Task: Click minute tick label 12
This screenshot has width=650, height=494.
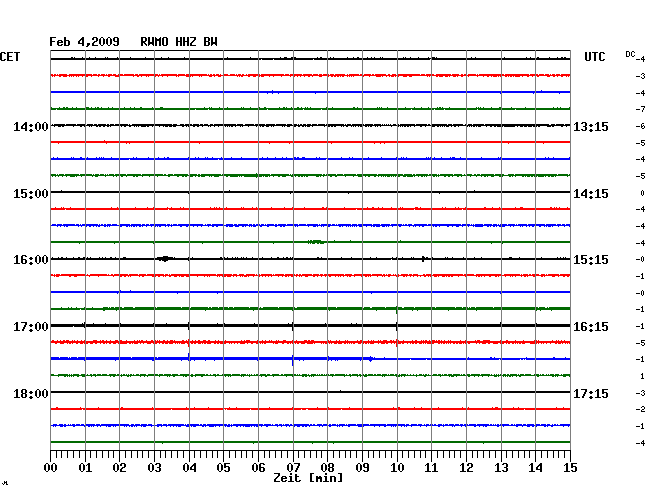Action: (466, 468)
